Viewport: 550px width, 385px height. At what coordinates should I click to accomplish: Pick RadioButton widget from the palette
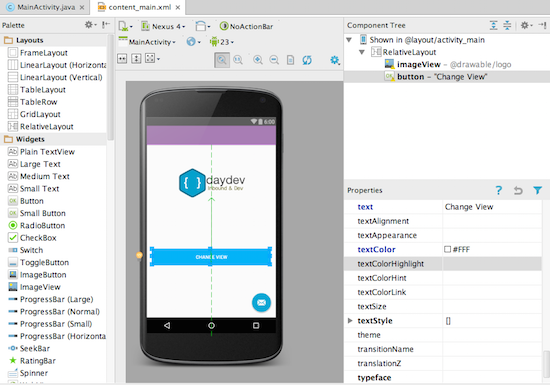[x=36, y=225]
